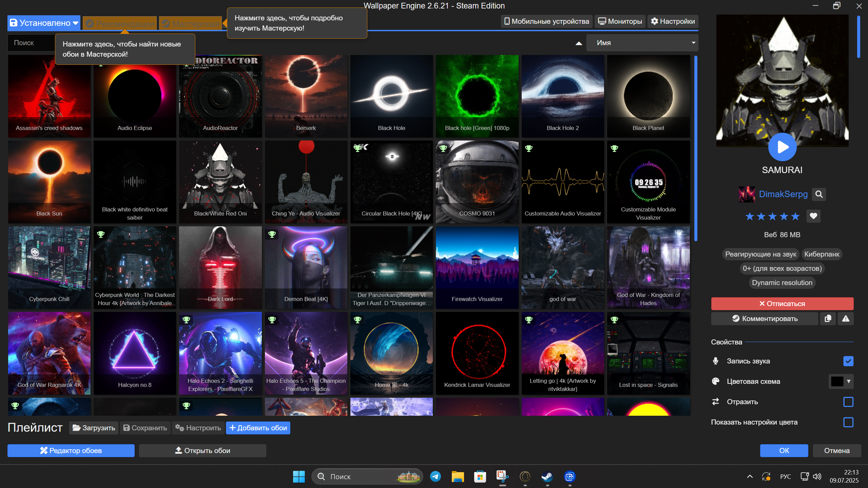Switch to the Мастерская tab

coord(191,23)
